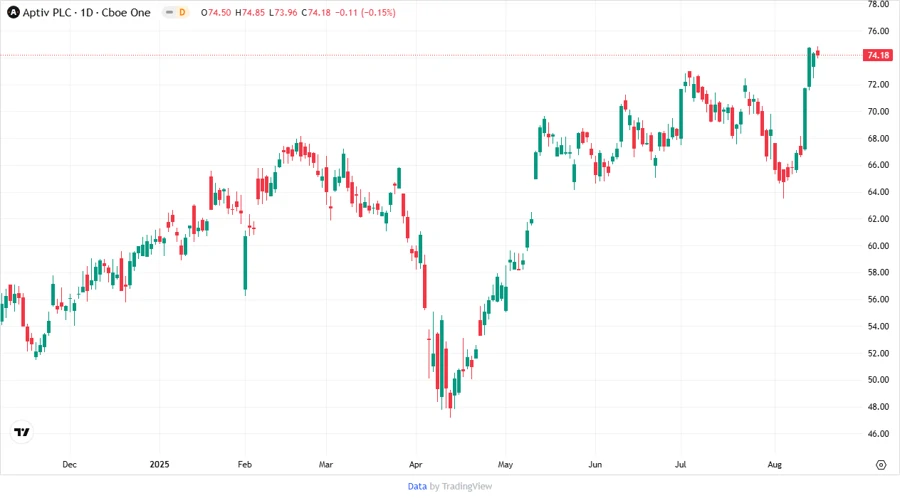Image resolution: width=900 pixels, height=498 pixels.
Task: Follow the Data link below the chart
Action: [417, 486]
